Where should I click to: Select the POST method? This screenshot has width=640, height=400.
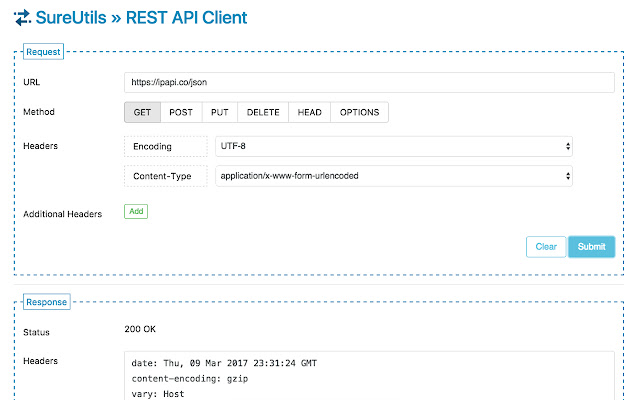click(181, 112)
